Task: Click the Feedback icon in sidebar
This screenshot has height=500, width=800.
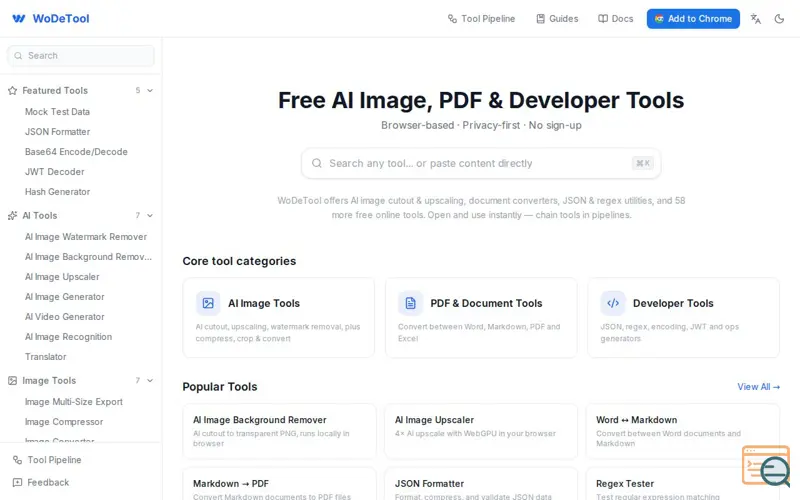Action: (x=17, y=482)
